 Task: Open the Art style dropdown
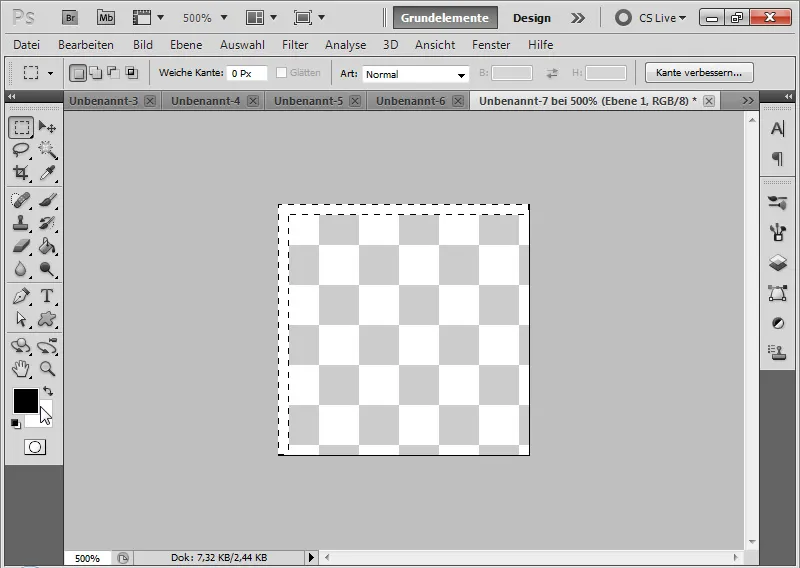tap(415, 75)
